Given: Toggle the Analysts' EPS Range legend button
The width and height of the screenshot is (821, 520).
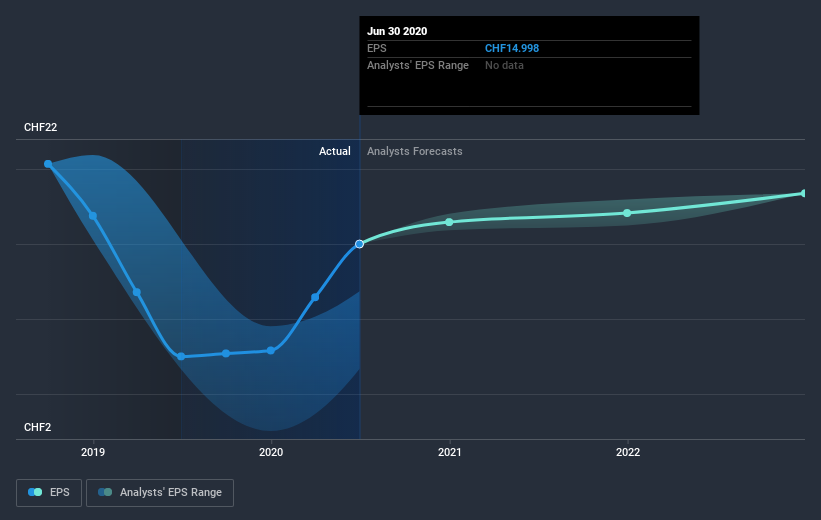Looking at the screenshot, I should pyautogui.click(x=160, y=492).
